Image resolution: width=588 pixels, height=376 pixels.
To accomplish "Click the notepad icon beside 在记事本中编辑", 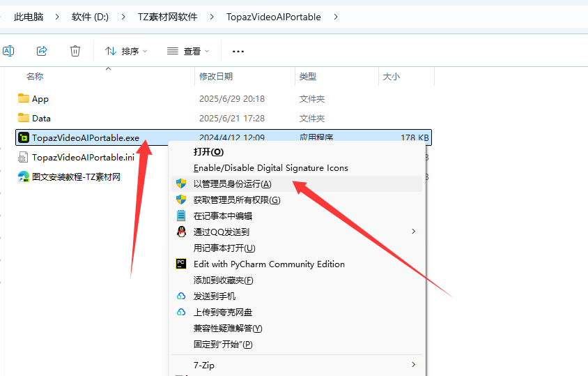I will click(181, 216).
